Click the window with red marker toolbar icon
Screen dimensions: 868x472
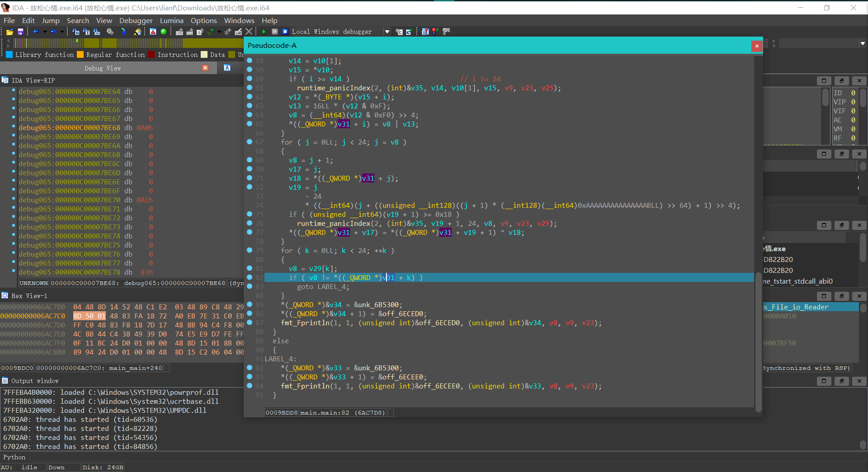[425, 32]
